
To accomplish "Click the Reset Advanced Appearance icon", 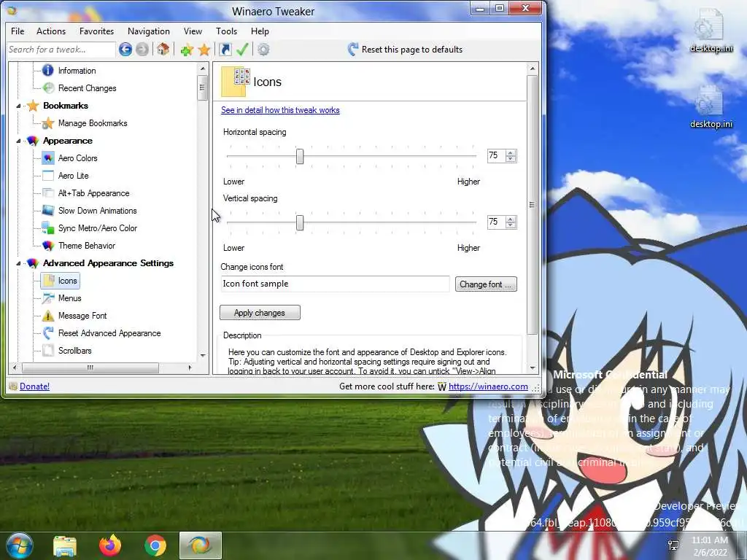I will (48, 333).
